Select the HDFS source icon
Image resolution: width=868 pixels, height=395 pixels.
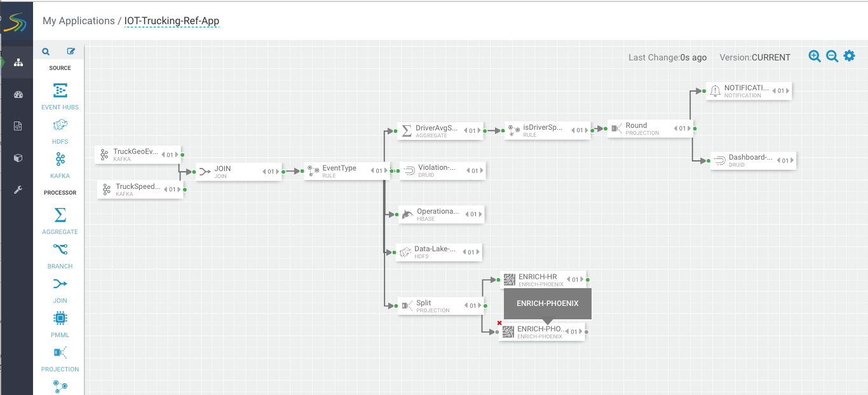point(60,125)
